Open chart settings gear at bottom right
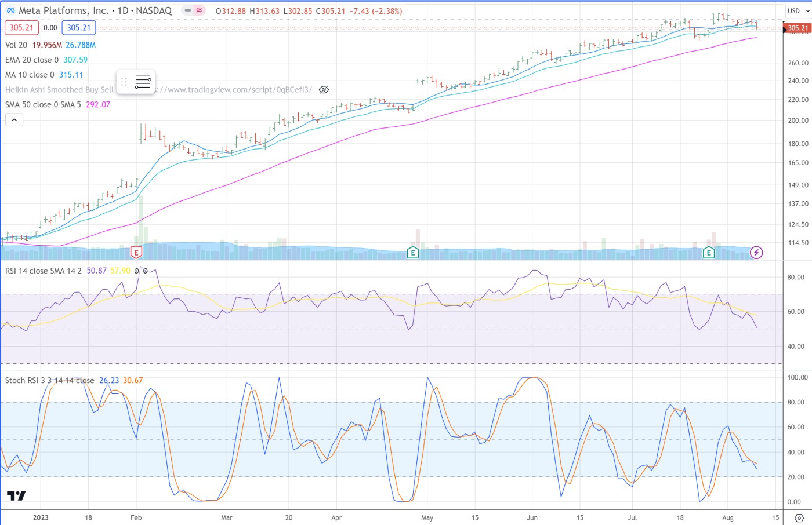This screenshot has width=812, height=525. (x=799, y=517)
